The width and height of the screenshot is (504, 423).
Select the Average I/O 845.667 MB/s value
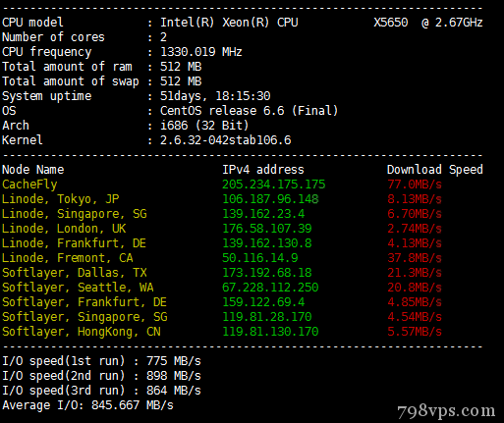click(133, 405)
